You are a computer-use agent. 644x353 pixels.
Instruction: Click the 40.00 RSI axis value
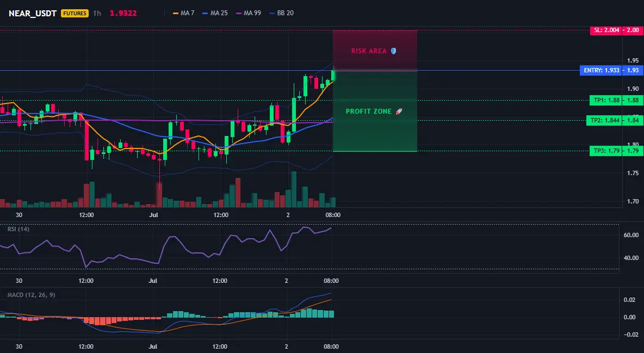(631, 258)
